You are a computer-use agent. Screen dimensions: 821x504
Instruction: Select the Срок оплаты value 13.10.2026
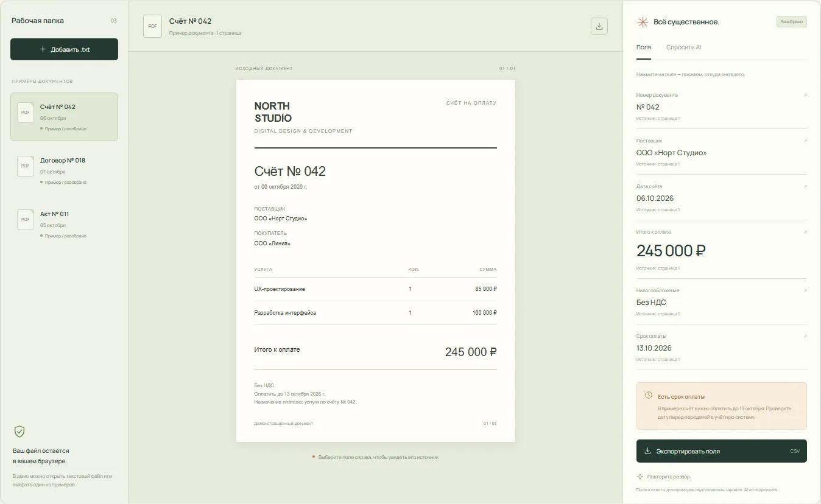tap(654, 348)
